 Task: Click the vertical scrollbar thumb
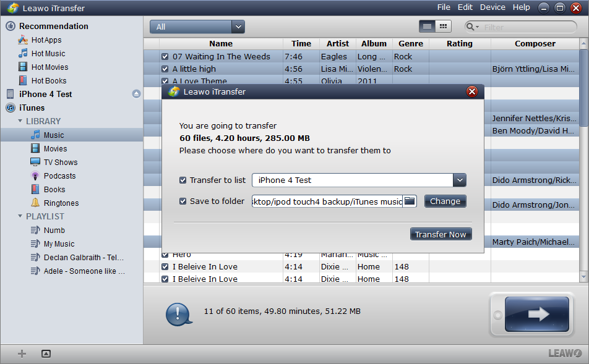[x=583, y=88]
